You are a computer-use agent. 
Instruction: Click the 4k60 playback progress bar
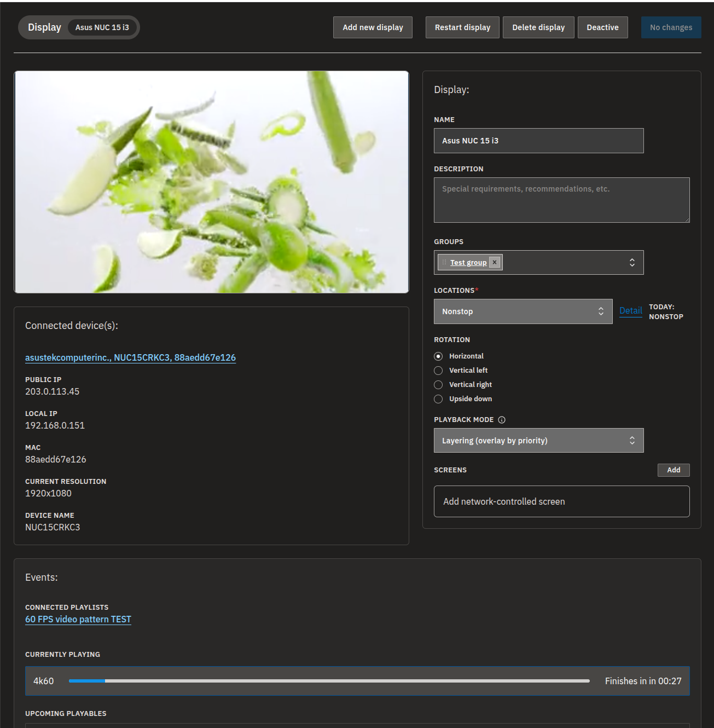(x=329, y=681)
